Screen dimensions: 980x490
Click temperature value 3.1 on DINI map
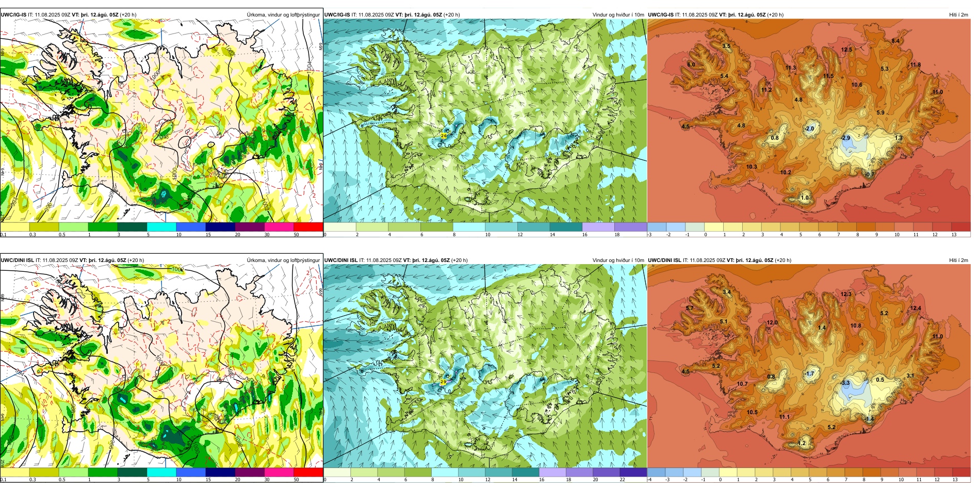point(910,376)
